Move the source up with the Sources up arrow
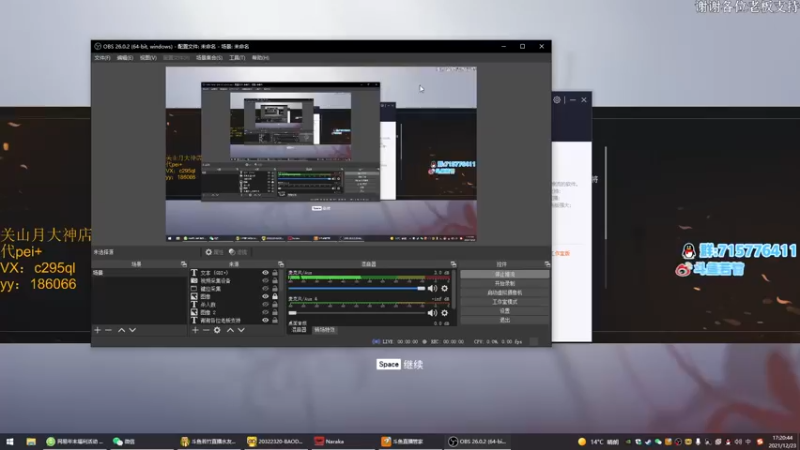This screenshot has width=800, height=450. (x=230, y=330)
